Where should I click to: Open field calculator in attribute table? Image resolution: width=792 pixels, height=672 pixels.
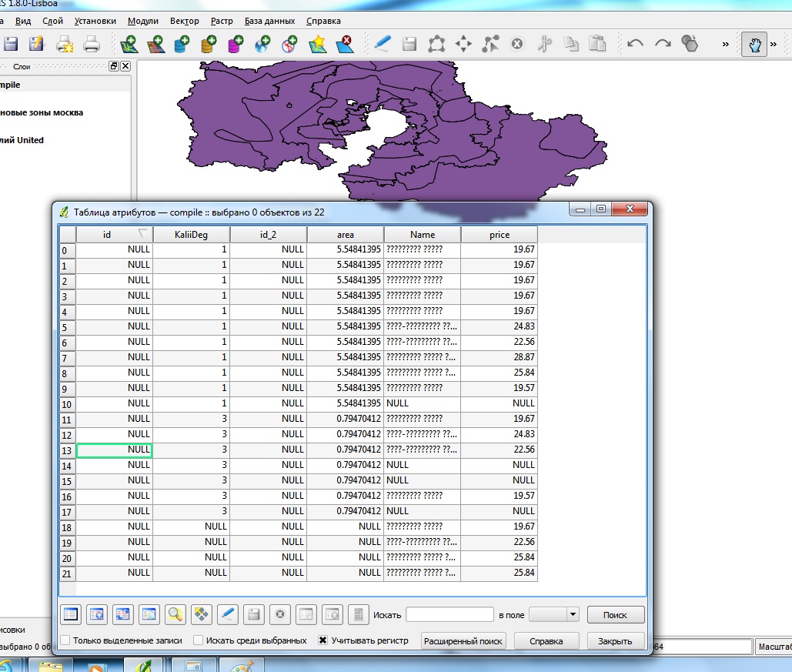click(356, 614)
